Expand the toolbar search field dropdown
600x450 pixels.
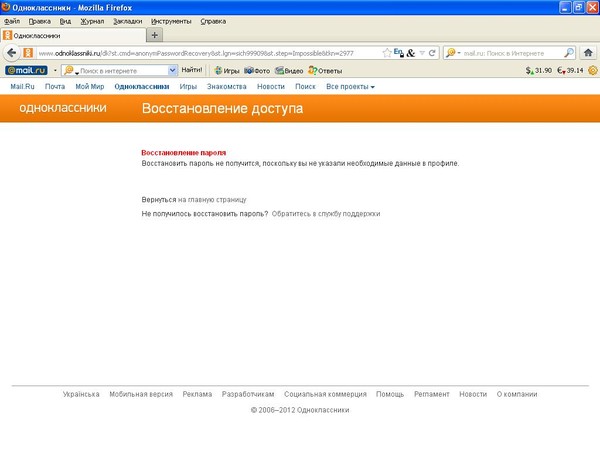[x=173, y=70]
